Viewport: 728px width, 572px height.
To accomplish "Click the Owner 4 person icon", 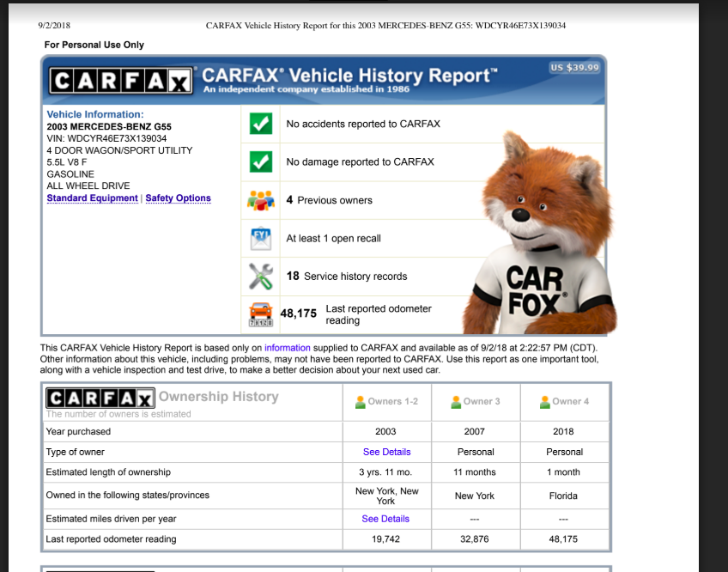I will pyautogui.click(x=545, y=402).
